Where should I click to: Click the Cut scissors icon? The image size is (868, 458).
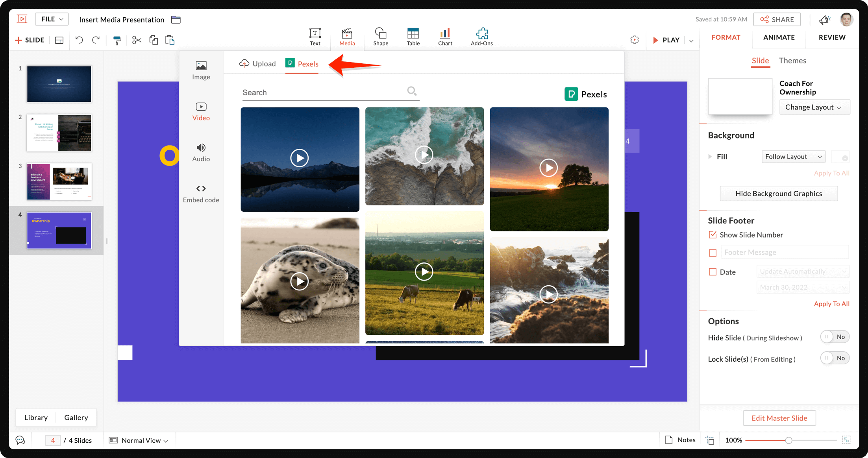(136, 40)
